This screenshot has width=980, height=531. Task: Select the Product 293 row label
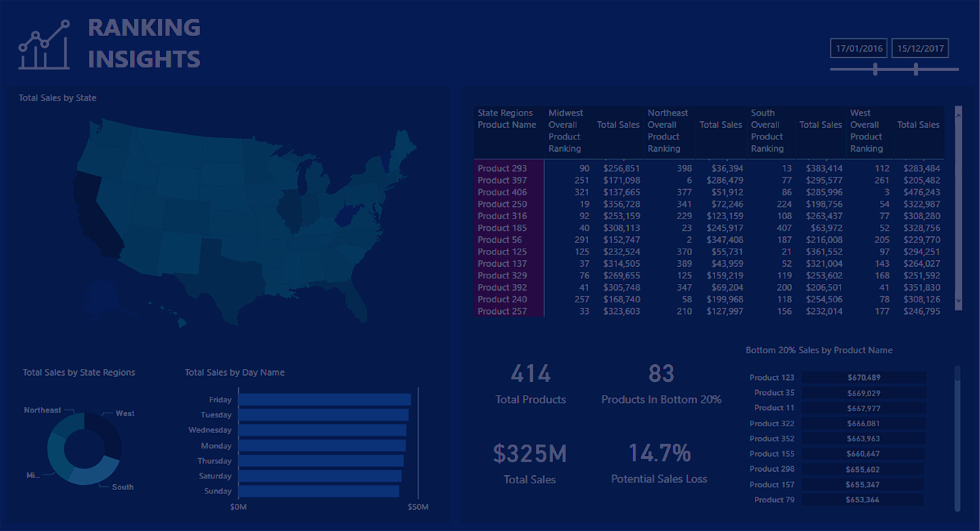502,168
